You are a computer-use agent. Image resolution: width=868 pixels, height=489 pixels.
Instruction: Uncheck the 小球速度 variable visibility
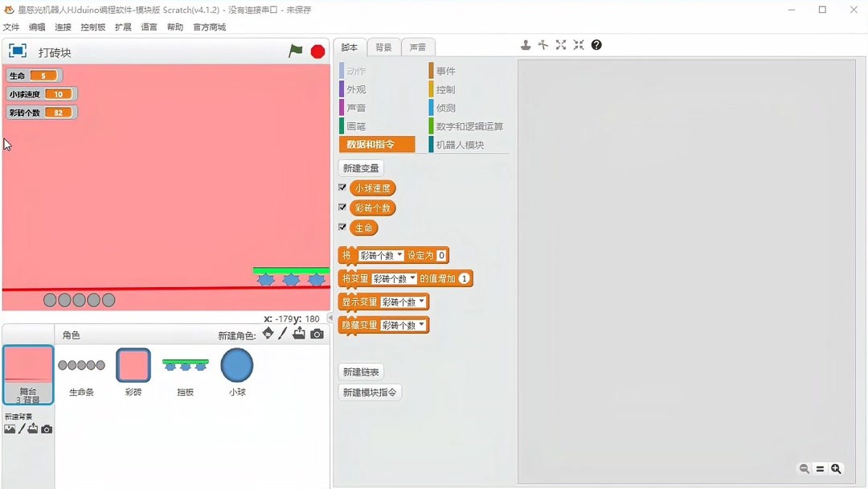point(343,187)
